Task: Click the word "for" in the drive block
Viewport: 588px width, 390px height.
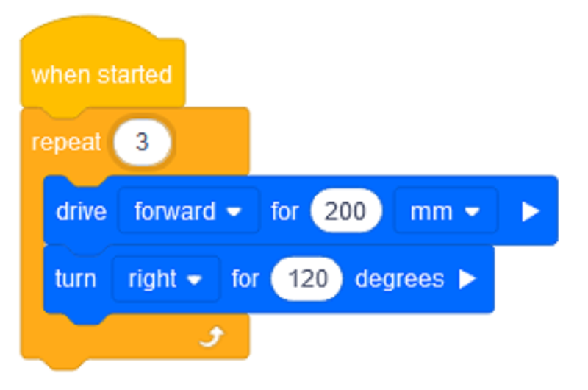Action: 284,212
